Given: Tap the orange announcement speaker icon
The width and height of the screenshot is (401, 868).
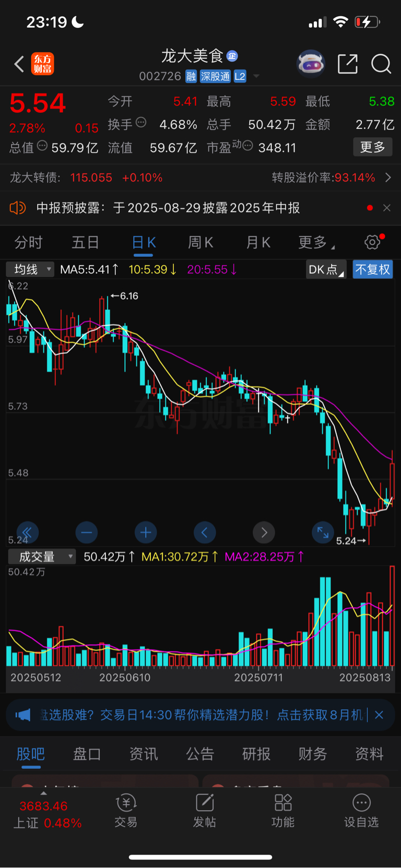Looking at the screenshot, I should pos(18,208).
